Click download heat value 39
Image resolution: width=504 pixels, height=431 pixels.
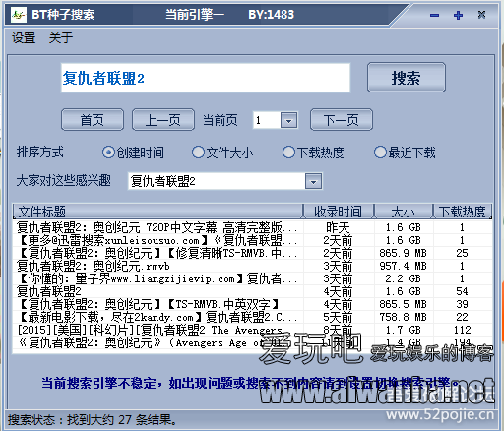462,304
